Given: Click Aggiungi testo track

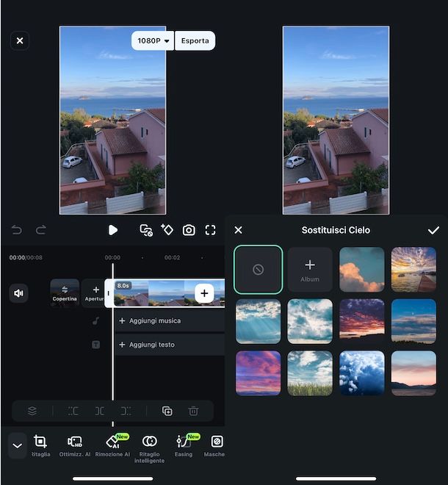Looking at the screenshot, I should click(x=170, y=345).
